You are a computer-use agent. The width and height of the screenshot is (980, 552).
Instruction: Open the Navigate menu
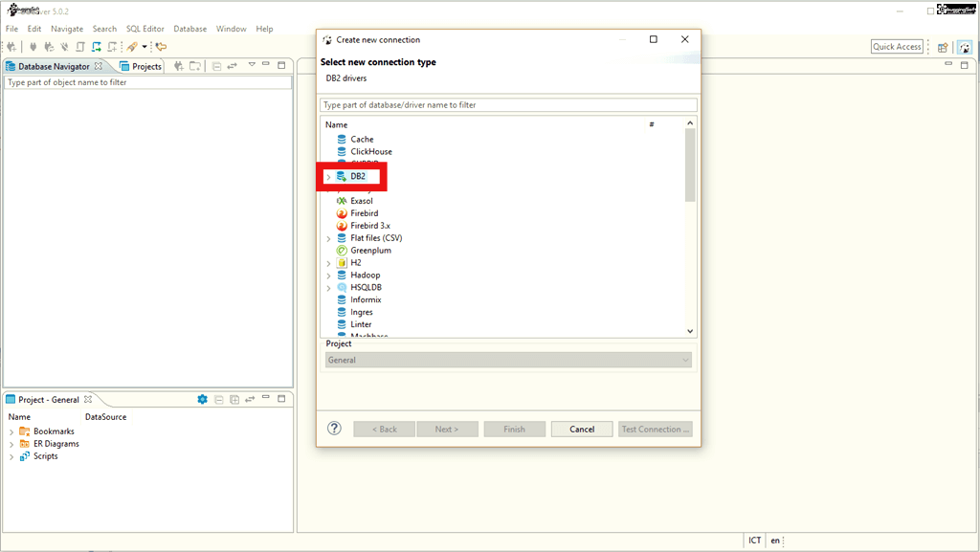(67, 29)
